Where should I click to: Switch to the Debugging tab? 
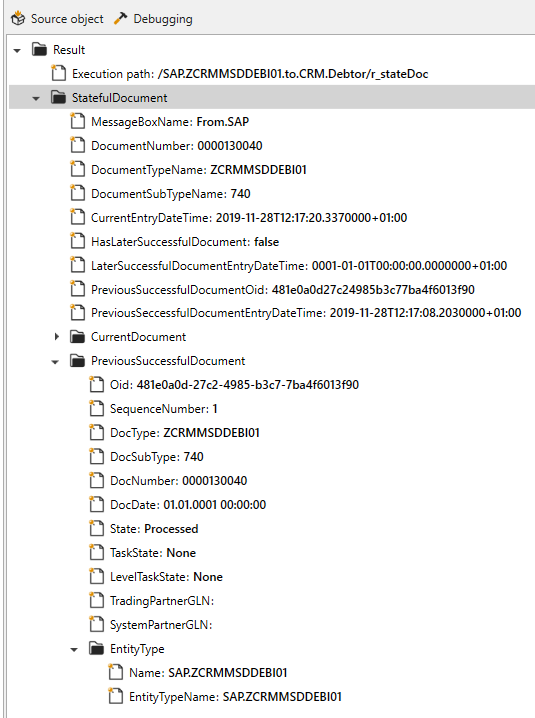click(153, 19)
